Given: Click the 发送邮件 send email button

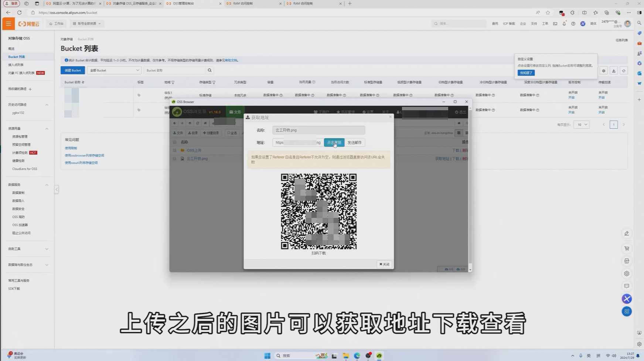Looking at the screenshot, I should pyautogui.click(x=354, y=142).
